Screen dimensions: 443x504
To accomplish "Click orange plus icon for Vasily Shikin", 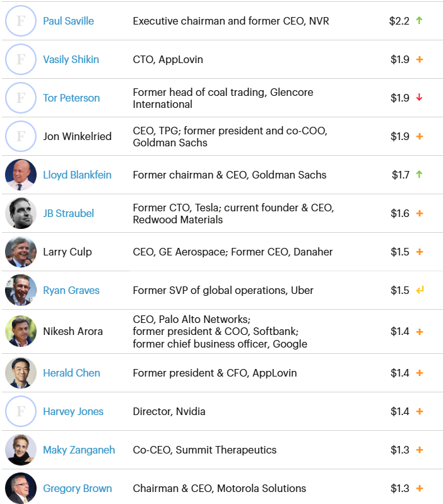I will pos(420,59).
